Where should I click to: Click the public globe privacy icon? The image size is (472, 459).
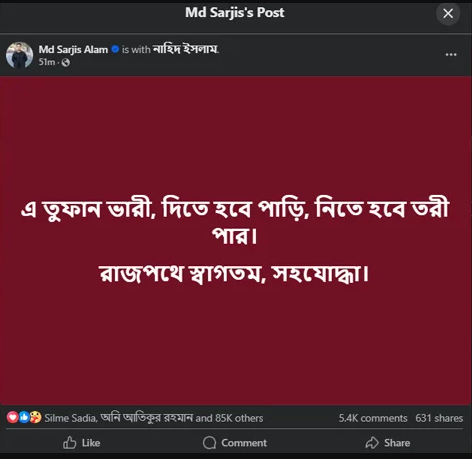(x=66, y=62)
